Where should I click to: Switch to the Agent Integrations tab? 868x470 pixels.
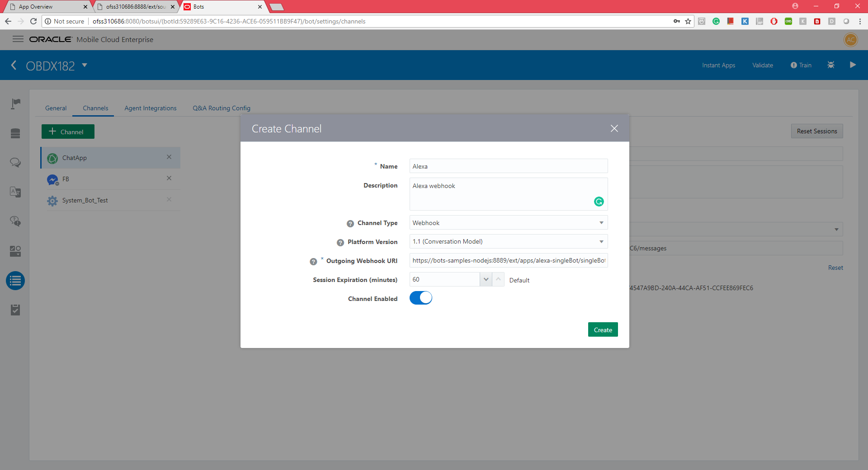coord(151,108)
